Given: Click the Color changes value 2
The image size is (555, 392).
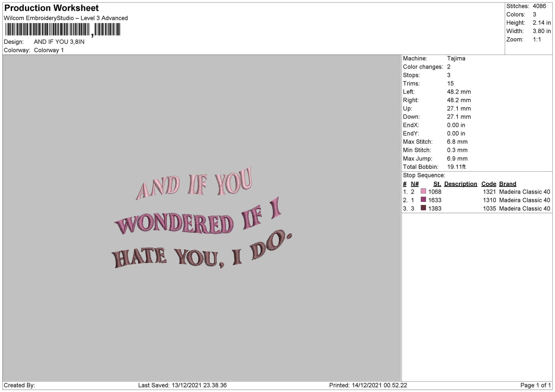Looking at the screenshot, I should click(x=449, y=67).
